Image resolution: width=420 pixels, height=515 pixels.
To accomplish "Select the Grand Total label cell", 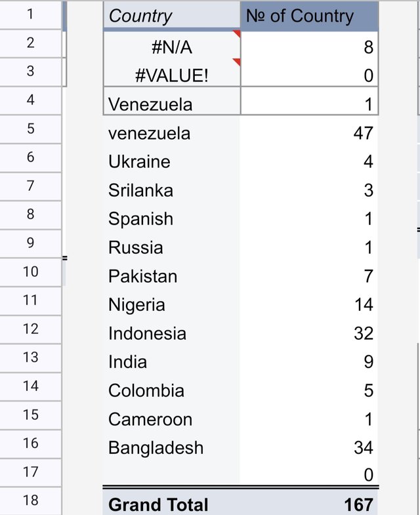I will click(171, 503).
